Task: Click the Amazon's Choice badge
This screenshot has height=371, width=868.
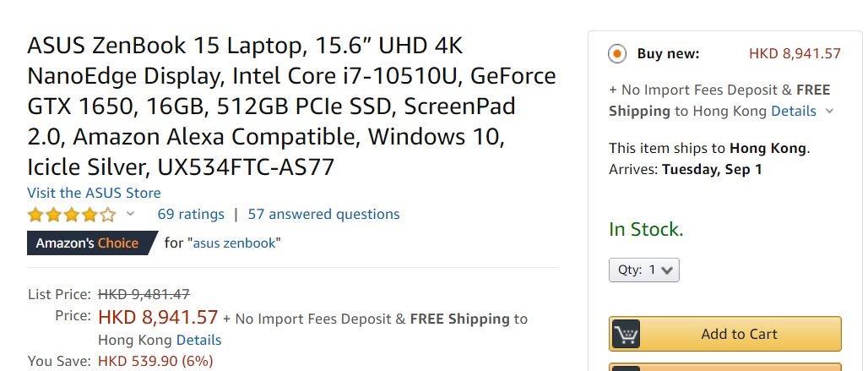Action: pyautogui.click(x=92, y=243)
